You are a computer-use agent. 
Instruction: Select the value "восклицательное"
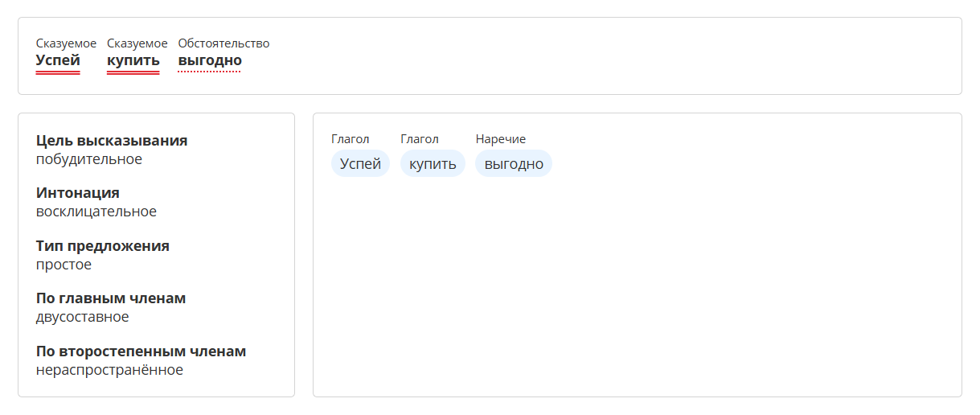point(96,212)
